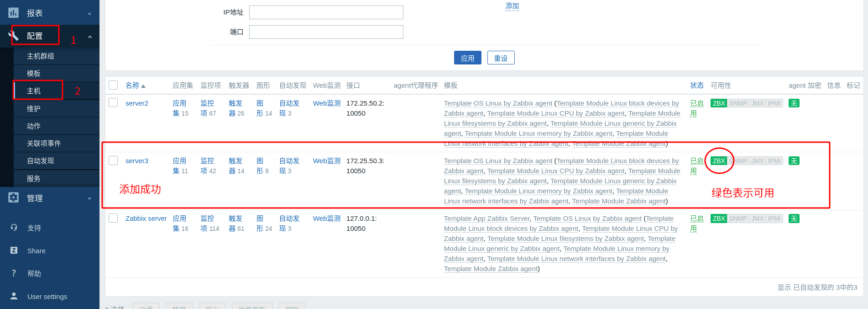The width and height of the screenshot is (868, 309).
Task: Sort hosts by 状态 column
Action: tap(697, 85)
